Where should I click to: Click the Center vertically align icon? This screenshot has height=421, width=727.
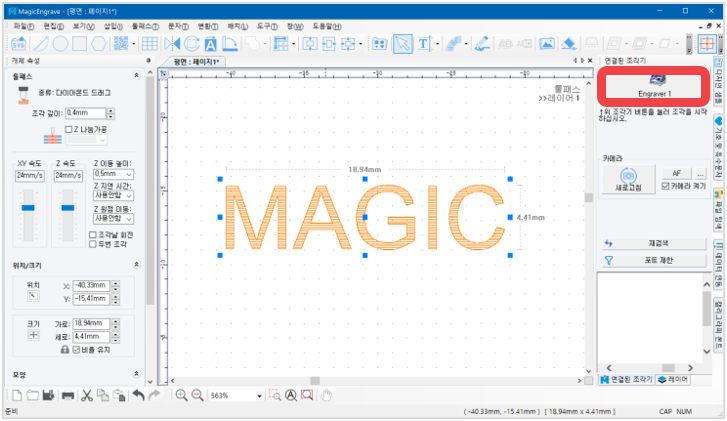[x=329, y=44]
